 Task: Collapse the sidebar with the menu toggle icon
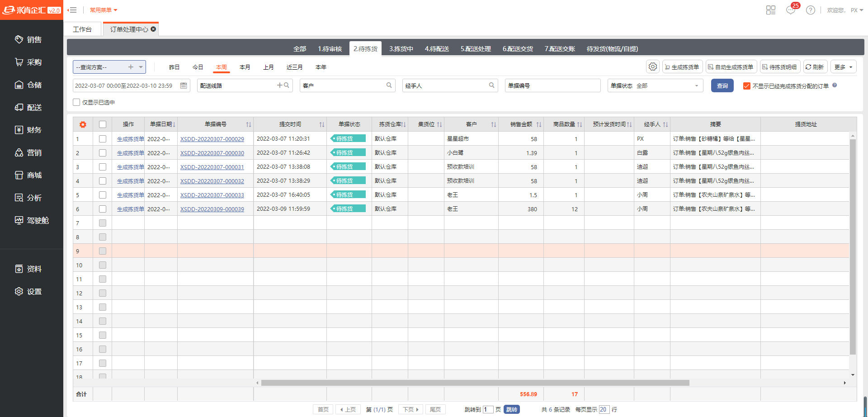pos(72,10)
